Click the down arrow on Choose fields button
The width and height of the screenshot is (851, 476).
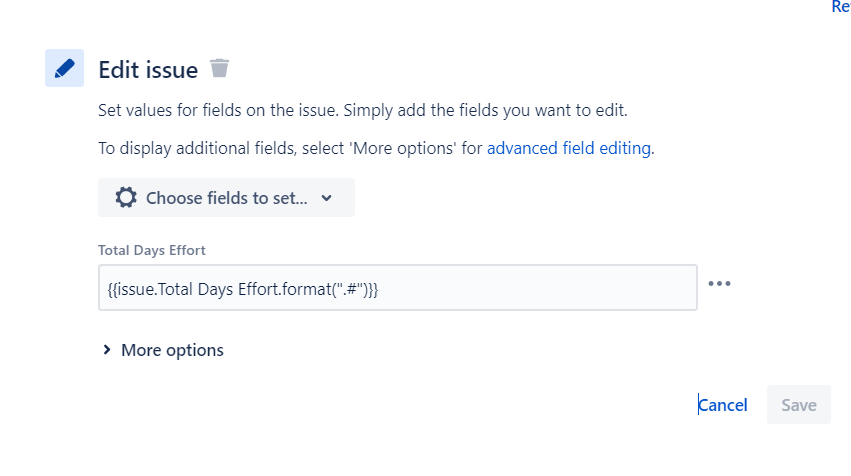pos(326,198)
